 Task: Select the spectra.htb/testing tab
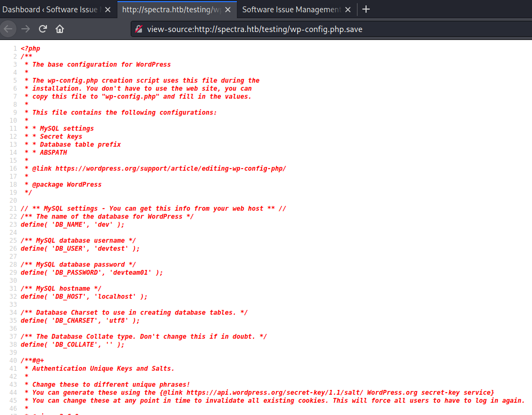(x=171, y=10)
